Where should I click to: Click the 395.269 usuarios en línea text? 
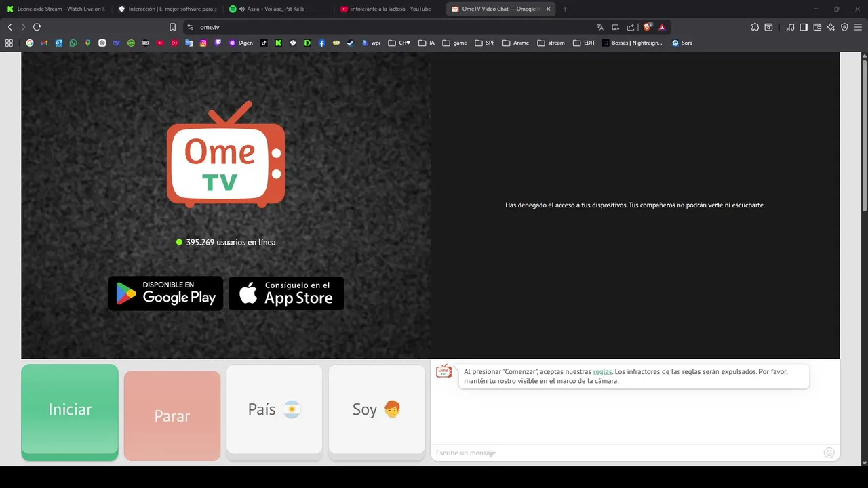pos(231,242)
